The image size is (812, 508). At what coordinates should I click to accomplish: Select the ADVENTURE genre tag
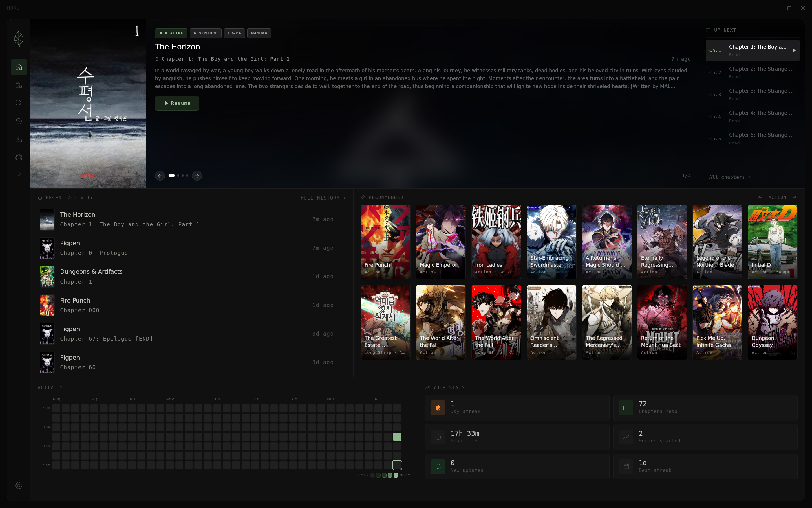[205, 33]
